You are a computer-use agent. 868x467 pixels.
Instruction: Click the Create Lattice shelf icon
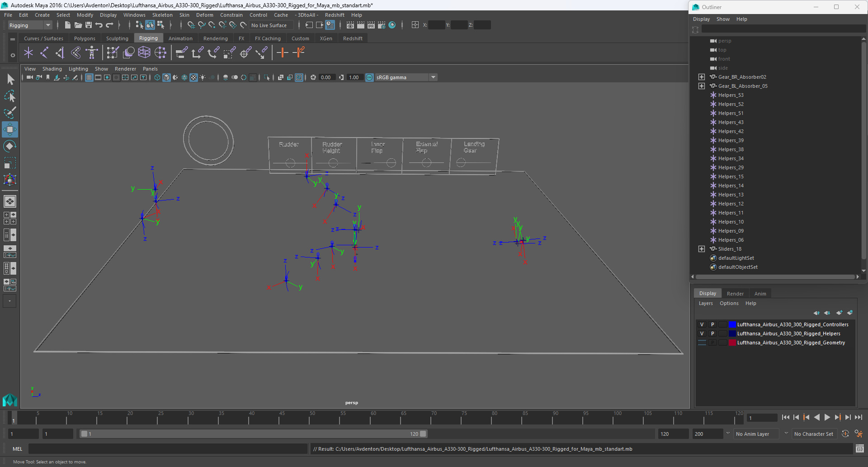point(144,53)
